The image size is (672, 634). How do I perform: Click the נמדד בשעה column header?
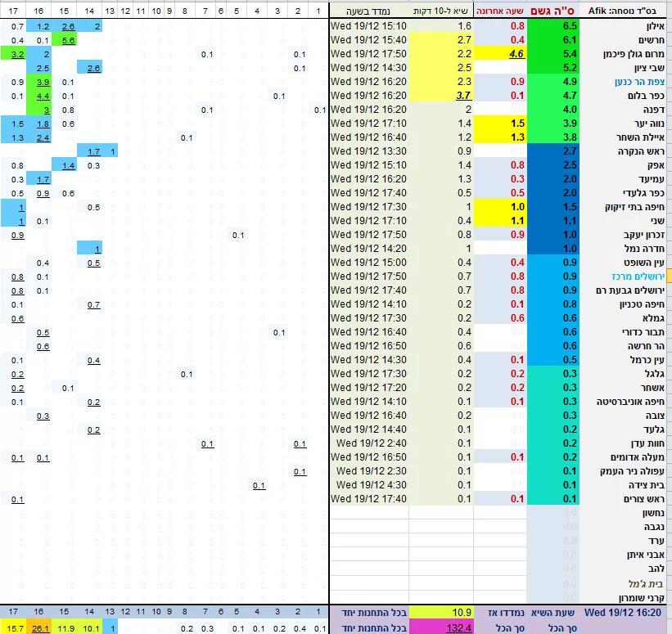[x=370, y=12]
